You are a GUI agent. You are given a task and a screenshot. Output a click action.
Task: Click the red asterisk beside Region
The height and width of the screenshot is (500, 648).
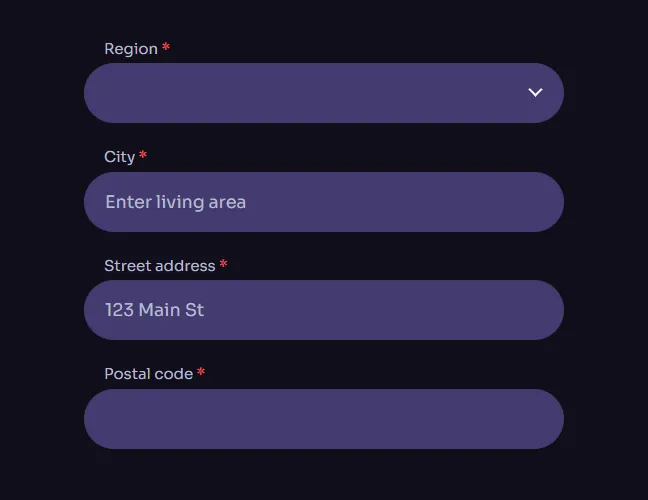pos(166,48)
